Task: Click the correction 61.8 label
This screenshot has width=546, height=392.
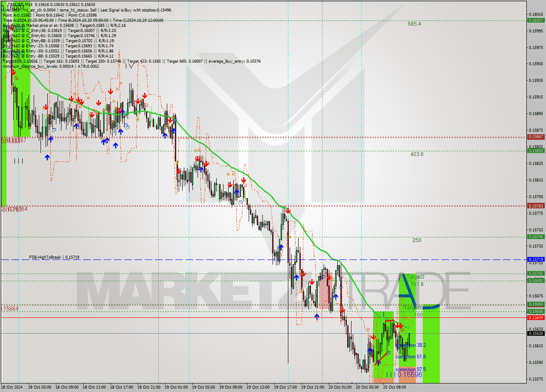Action: (411, 357)
